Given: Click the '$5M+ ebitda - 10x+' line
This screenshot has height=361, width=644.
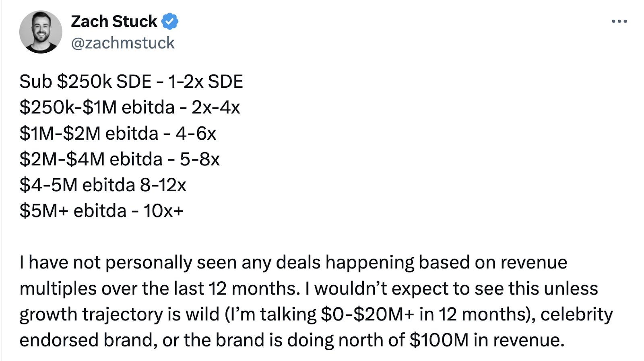Looking at the screenshot, I should 101,210.
